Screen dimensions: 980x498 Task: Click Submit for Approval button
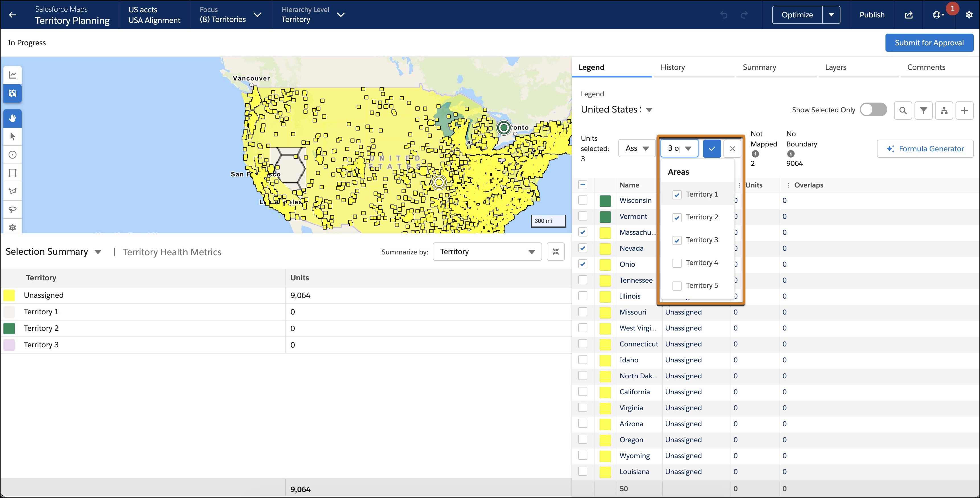point(929,43)
